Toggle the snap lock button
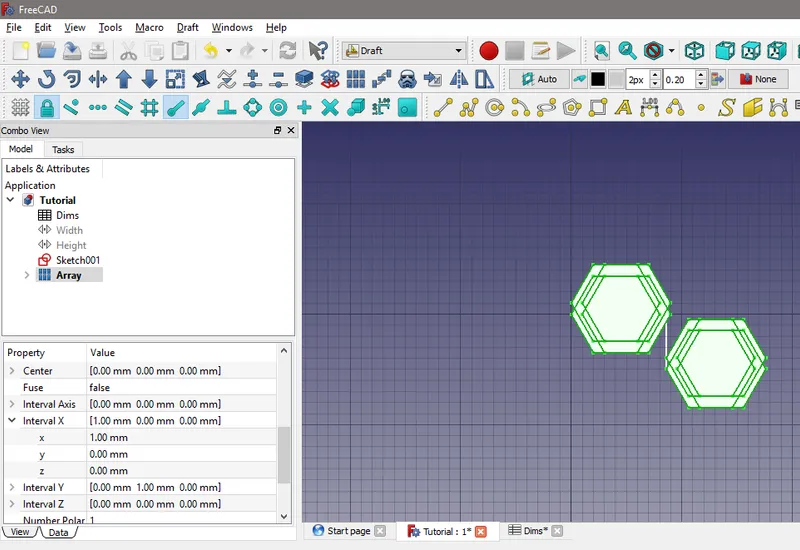Screen dimensions: 800x550 tap(46, 107)
